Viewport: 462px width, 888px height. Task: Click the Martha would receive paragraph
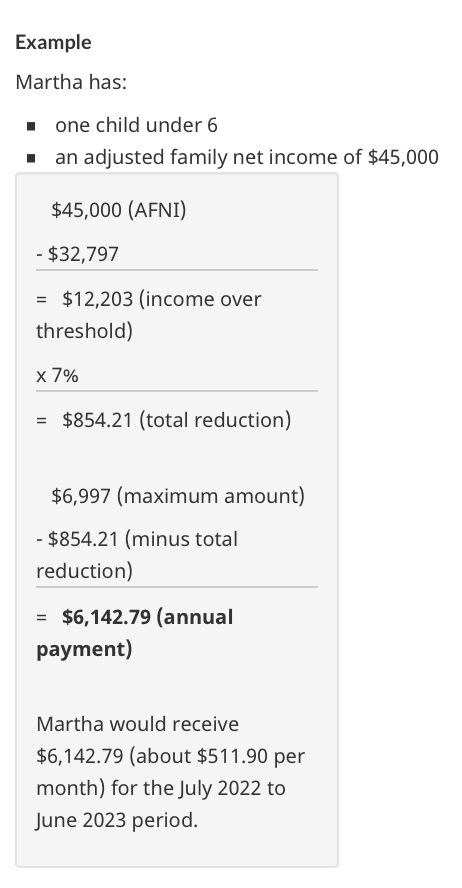point(170,772)
